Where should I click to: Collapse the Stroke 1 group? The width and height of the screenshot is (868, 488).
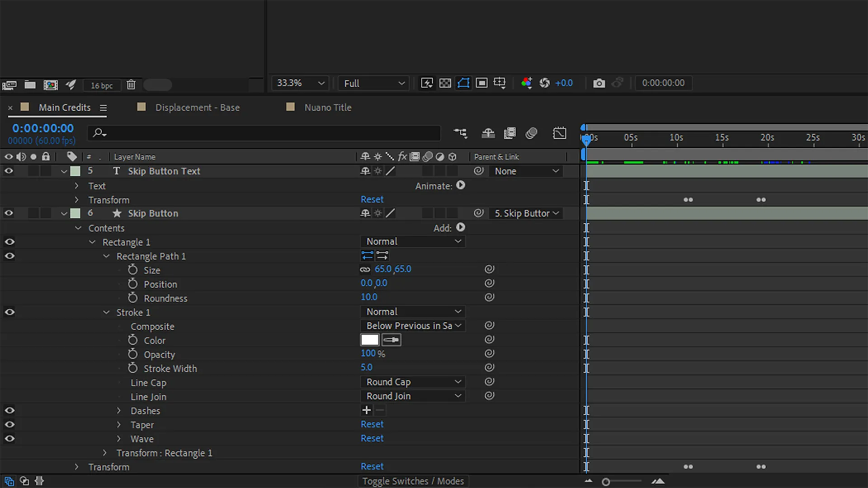[x=106, y=312]
